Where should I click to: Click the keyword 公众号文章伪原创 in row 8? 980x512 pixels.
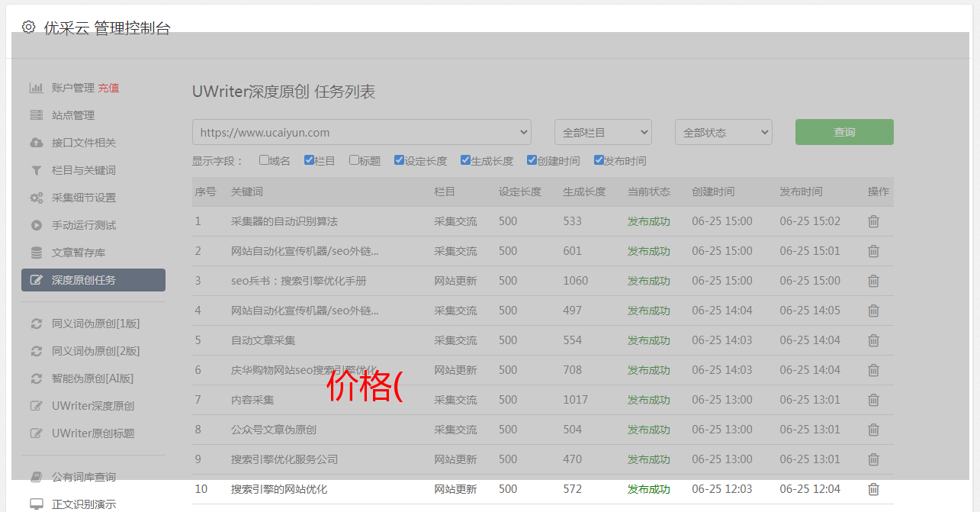(x=274, y=430)
